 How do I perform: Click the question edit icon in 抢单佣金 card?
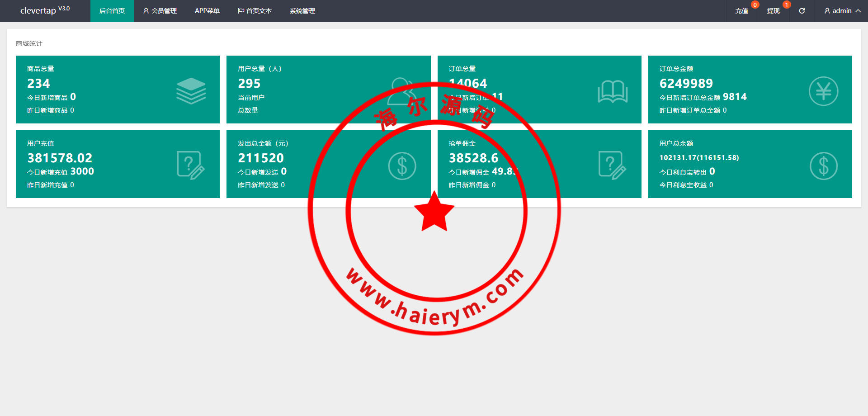click(x=612, y=165)
